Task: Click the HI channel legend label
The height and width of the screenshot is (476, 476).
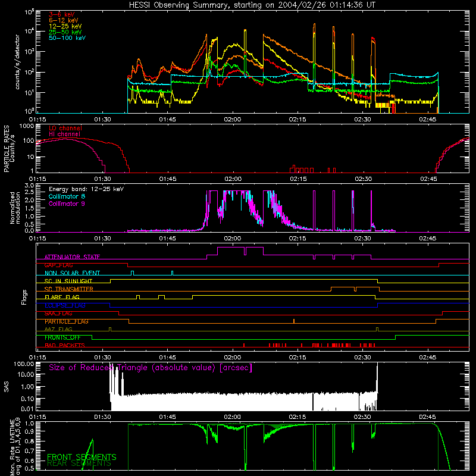Action: [x=64, y=134]
